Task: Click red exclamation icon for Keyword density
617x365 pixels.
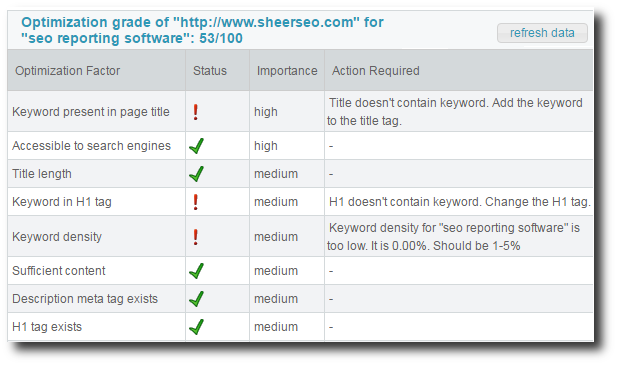Action: click(196, 237)
